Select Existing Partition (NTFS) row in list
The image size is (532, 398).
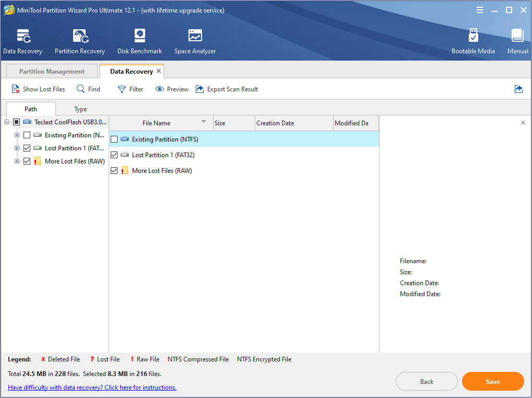click(x=244, y=139)
